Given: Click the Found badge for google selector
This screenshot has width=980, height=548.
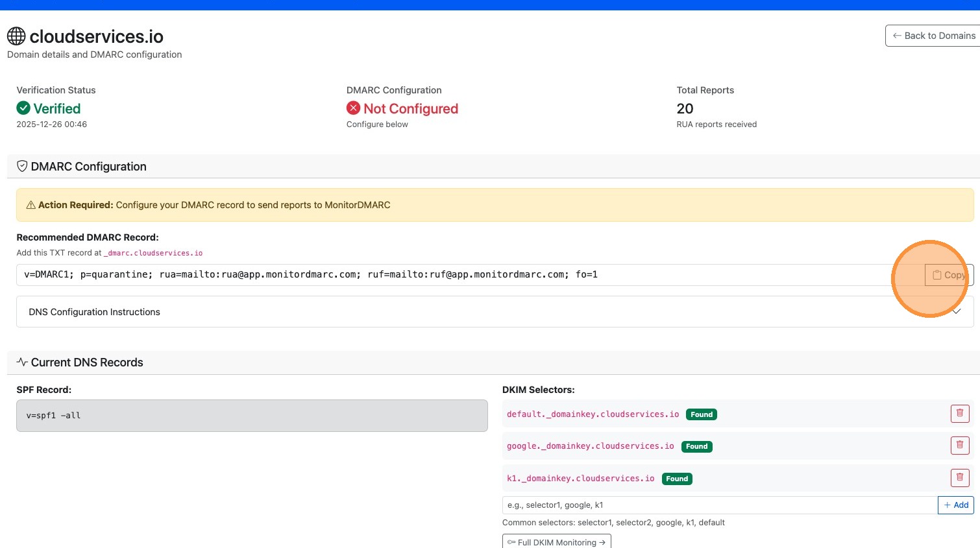Looking at the screenshot, I should tap(696, 446).
